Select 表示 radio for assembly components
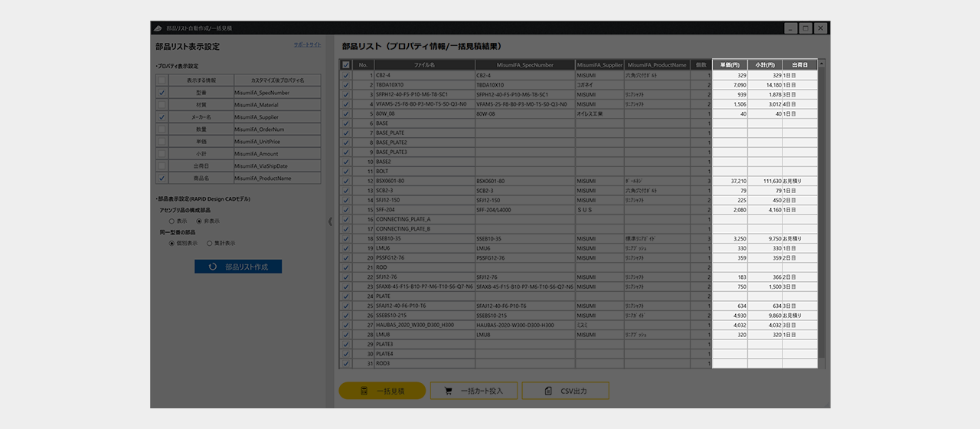Viewport: 980px width, 429px height. pyautogui.click(x=171, y=221)
